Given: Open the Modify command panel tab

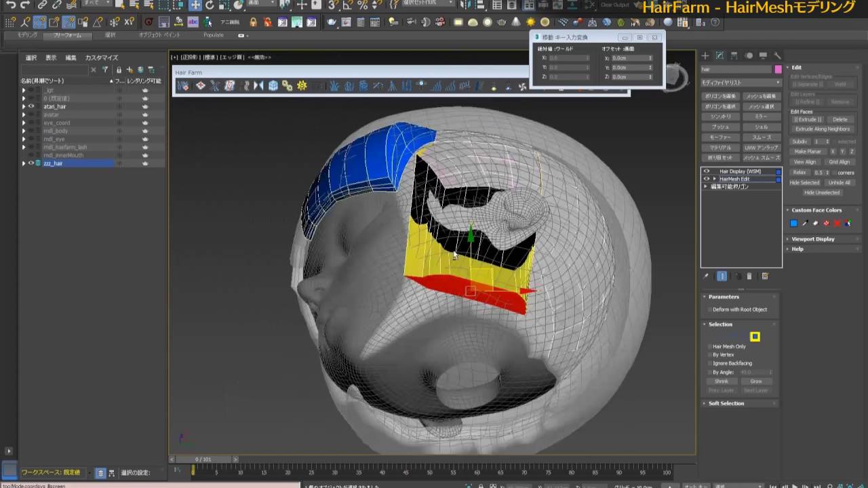Looking at the screenshot, I should coord(719,56).
